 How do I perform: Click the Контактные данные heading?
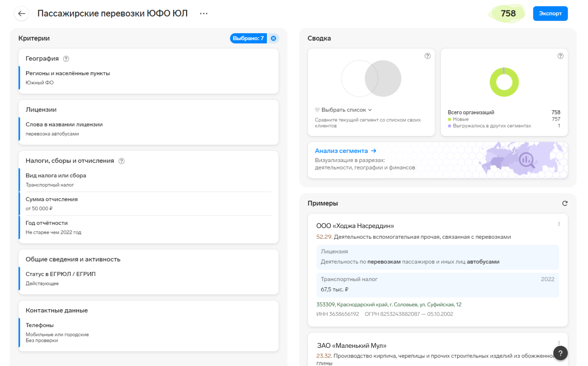[57, 310]
